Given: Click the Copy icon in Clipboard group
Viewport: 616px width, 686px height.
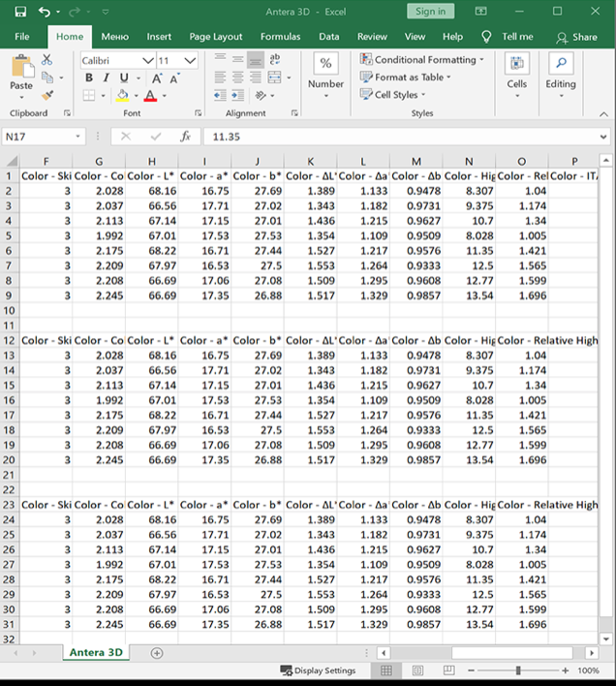Looking at the screenshot, I should coord(47,78).
